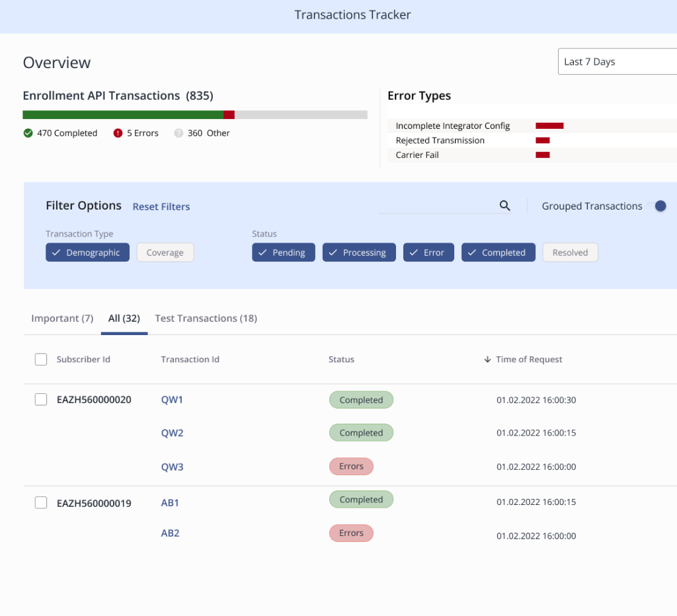Screen dimensions: 677x616
Task: Click the Enrollment transactions progress bar
Action: click(195, 115)
